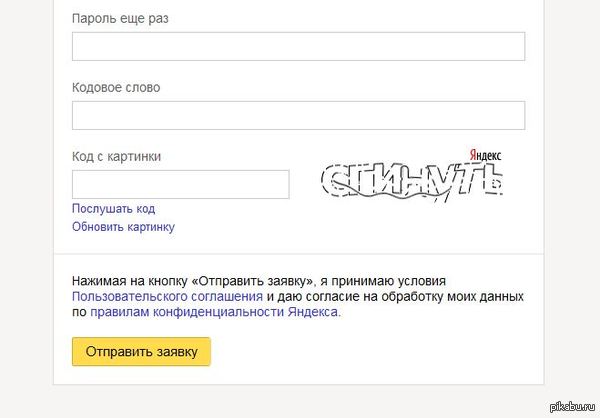Screen dimensions: 600x418
Task: Click the 'Код с картинки' label text
Action: (x=116, y=157)
